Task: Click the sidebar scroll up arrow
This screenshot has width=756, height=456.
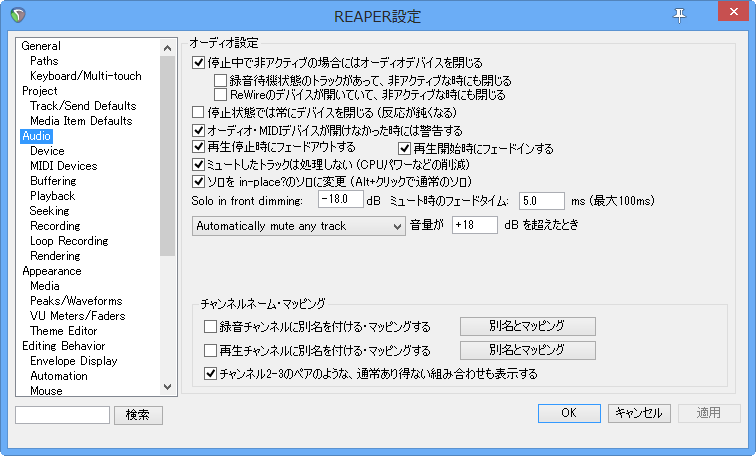Action: [x=167, y=48]
